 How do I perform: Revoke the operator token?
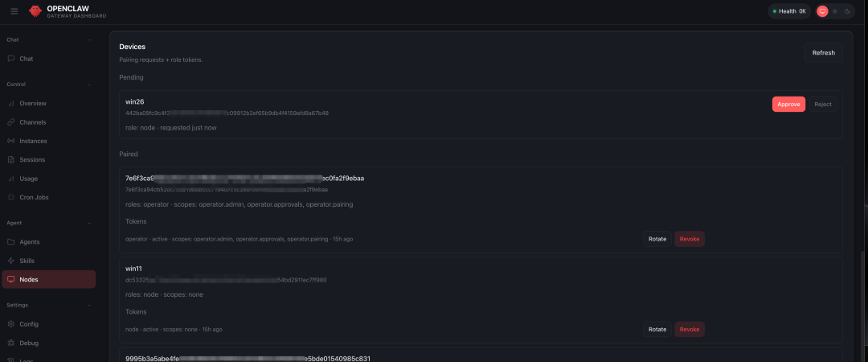pos(690,239)
